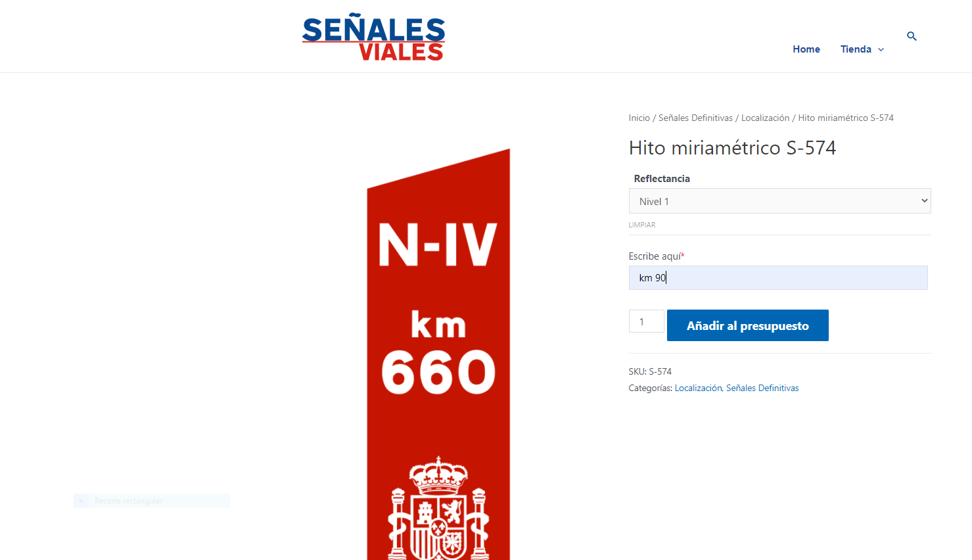Go to the Home menu item
972x560 pixels.
click(806, 49)
